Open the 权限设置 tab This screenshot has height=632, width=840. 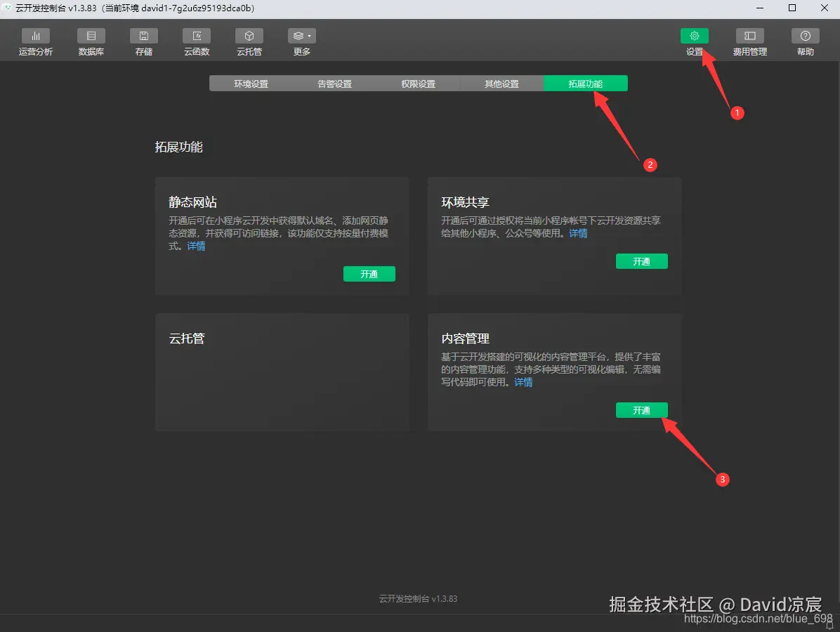418,83
